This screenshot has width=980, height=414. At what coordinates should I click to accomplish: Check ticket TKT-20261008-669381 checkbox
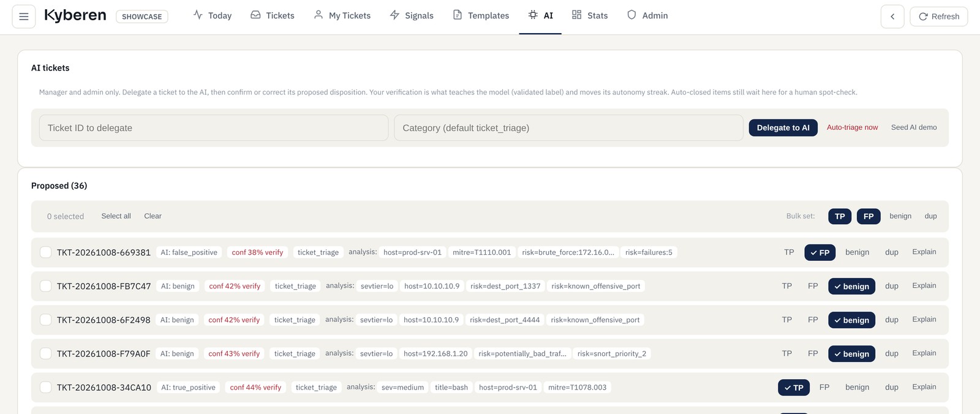coord(45,252)
